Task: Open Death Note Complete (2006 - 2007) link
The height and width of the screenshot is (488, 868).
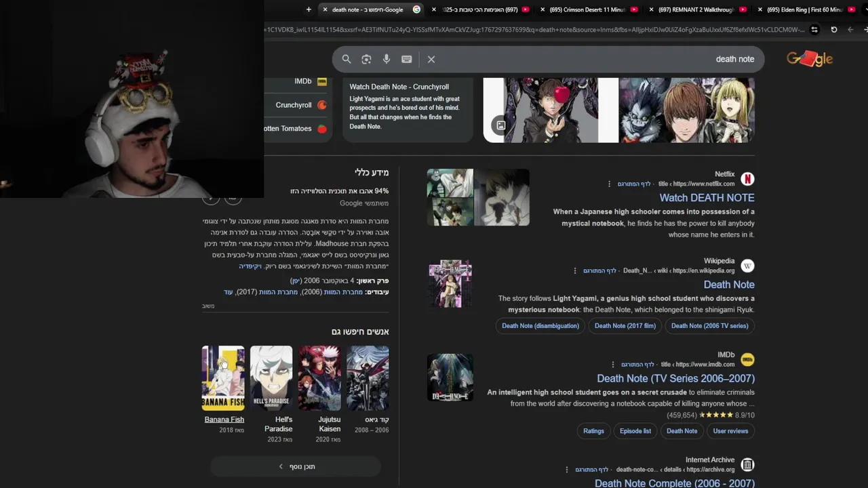Action: (x=674, y=483)
